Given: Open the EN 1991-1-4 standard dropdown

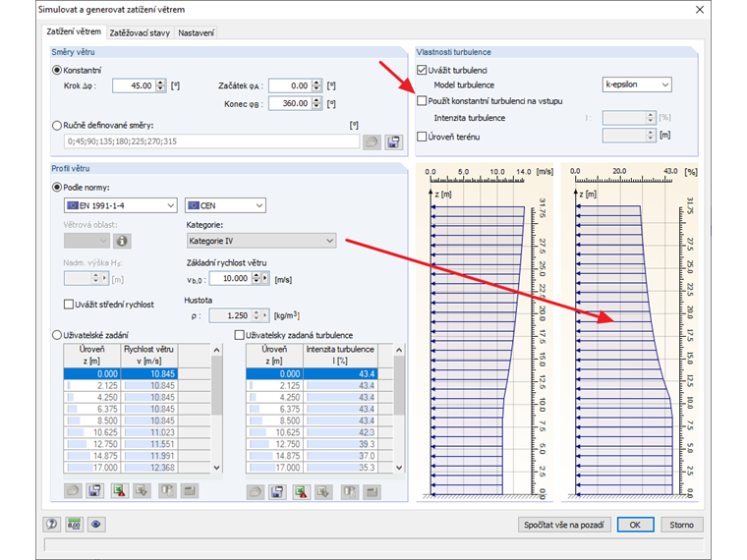Looking at the screenshot, I should (x=121, y=205).
